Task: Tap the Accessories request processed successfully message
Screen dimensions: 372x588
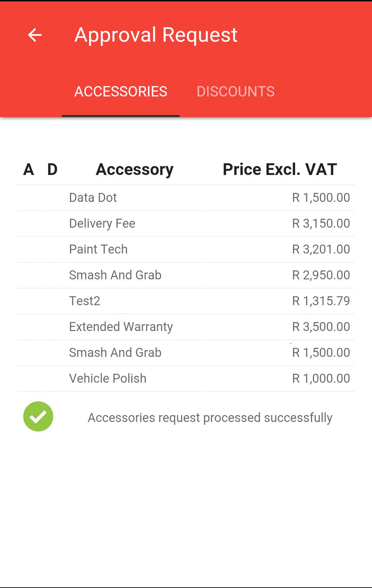Action: click(x=210, y=417)
